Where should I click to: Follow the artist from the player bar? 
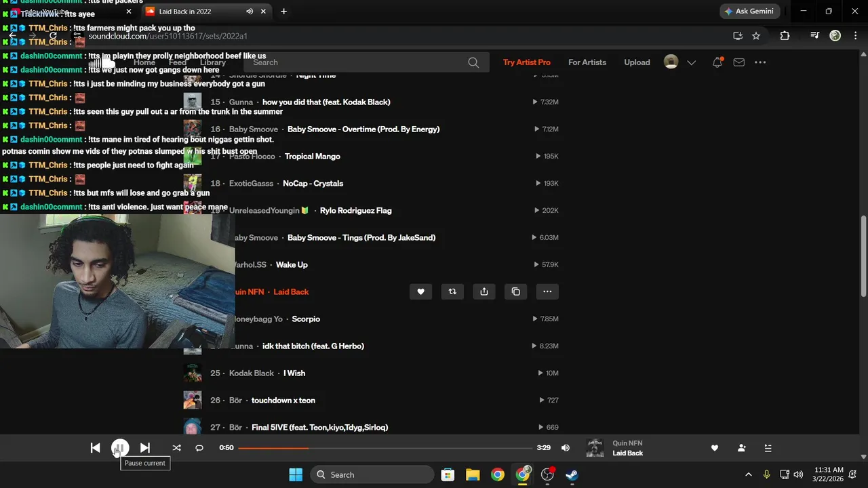tap(741, 448)
